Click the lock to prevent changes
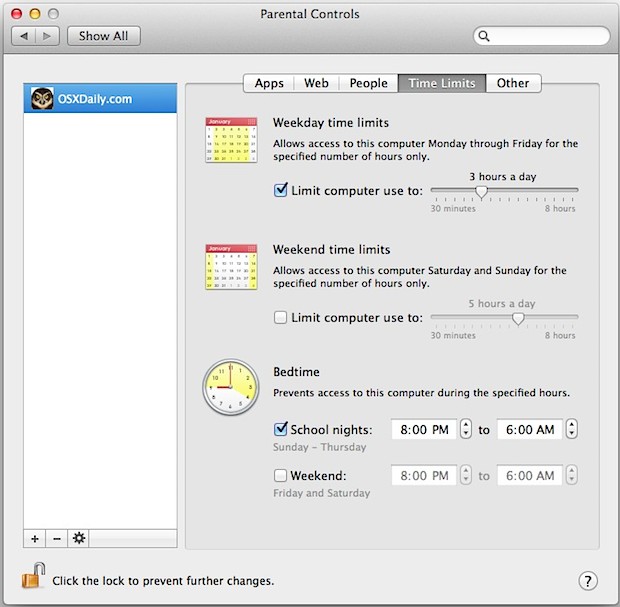Screen dimensions: 620x607 tap(33, 575)
